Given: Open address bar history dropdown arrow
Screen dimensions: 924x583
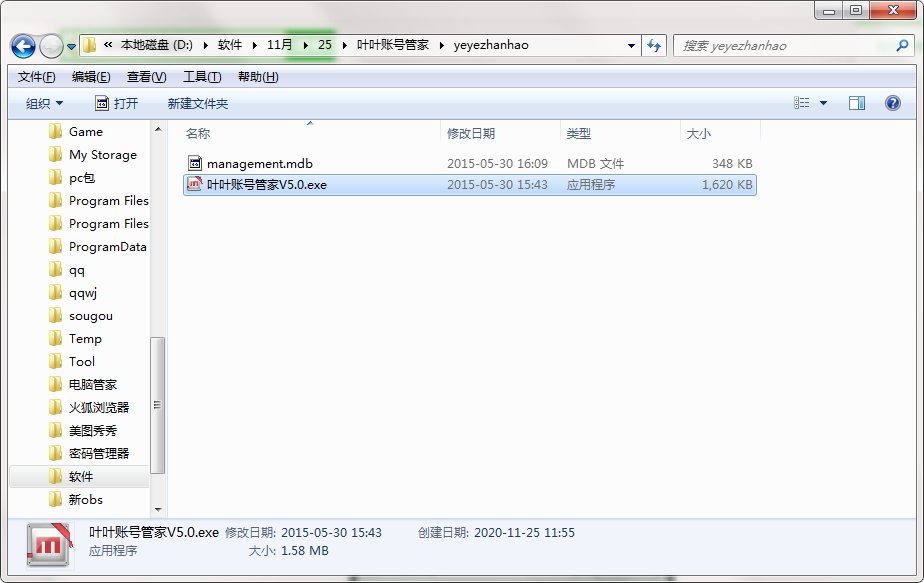Looking at the screenshot, I should 631,45.
